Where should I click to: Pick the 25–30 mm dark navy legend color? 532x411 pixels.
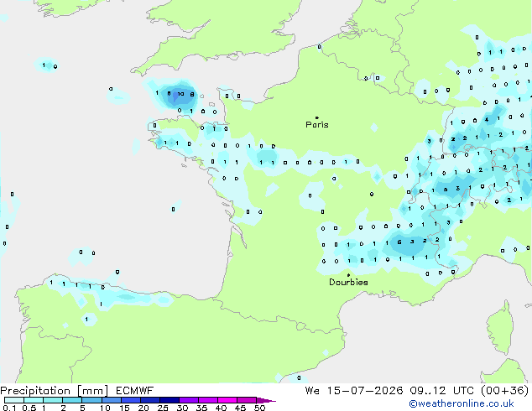pyautogui.click(x=170, y=400)
